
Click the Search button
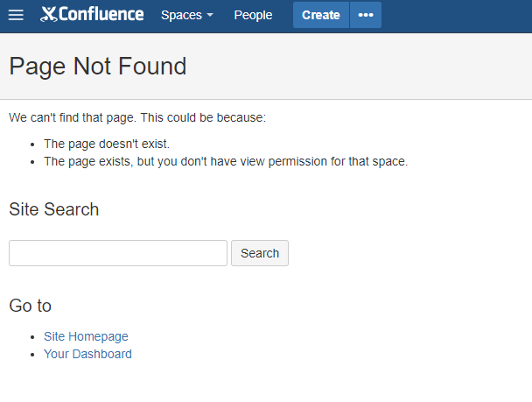coord(260,253)
